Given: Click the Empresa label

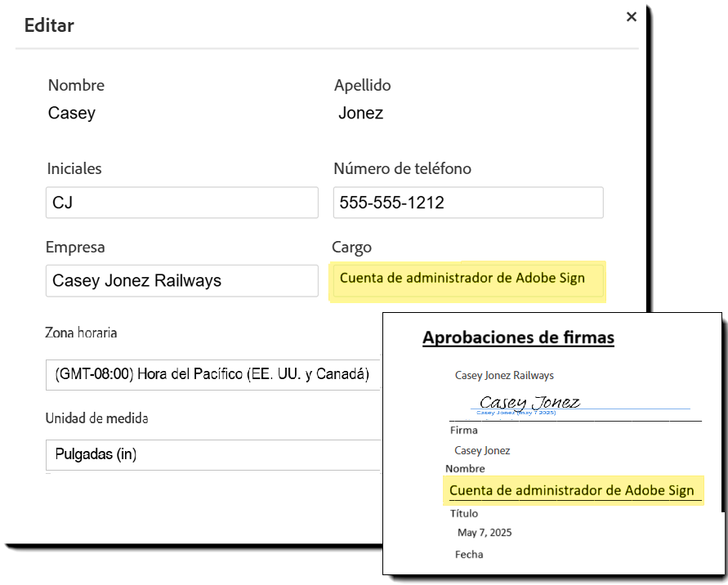Looking at the screenshot, I should point(74,247).
